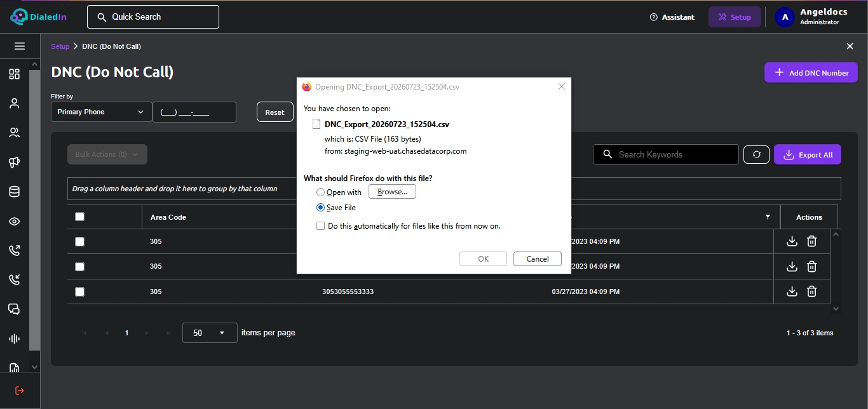Open the 50 items per page dropdown
Screen dimensions: 868x409
coord(210,333)
